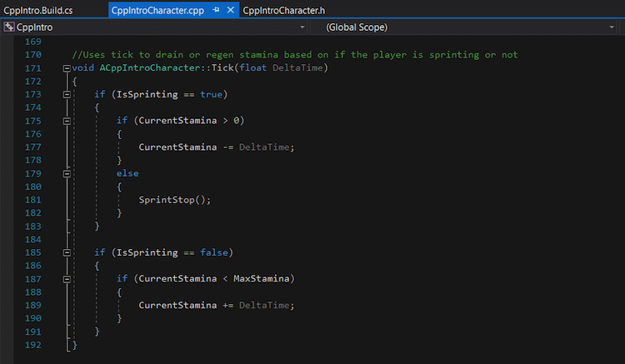Image resolution: width=625 pixels, height=364 pixels.
Task: Click the Tick method name on line 171
Action: click(x=222, y=67)
